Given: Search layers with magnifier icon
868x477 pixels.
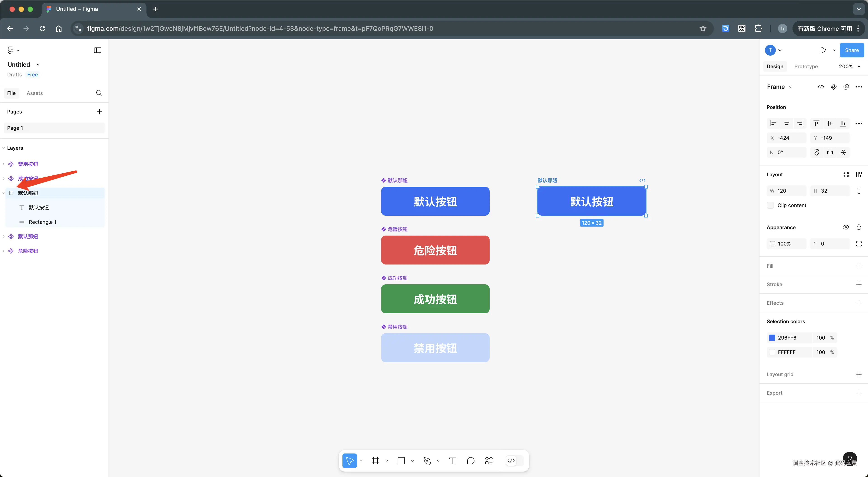Looking at the screenshot, I should (x=99, y=93).
